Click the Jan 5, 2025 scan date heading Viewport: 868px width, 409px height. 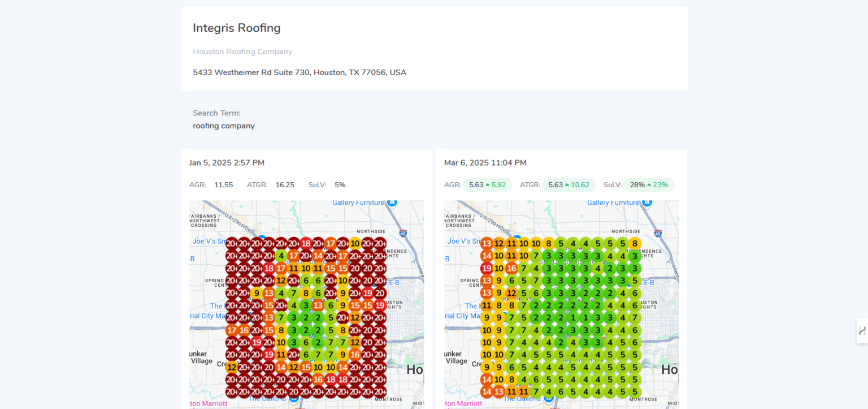point(227,163)
